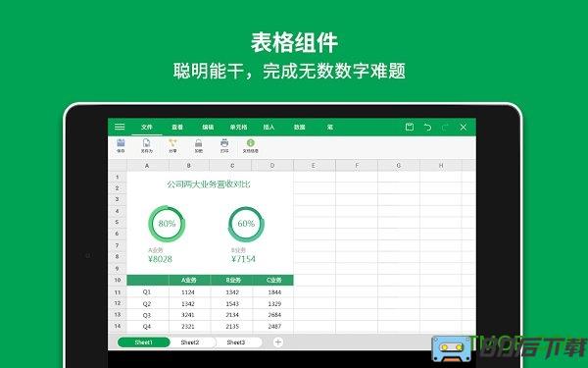
Task: Select the Sheet3 tab
Action: 236,342
